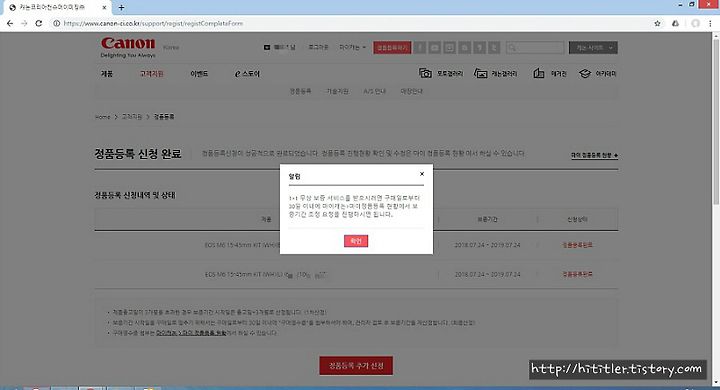The image size is (720, 390).
Task: Open the 마이 정품등록 현황 + link
Action: point(594,156)
